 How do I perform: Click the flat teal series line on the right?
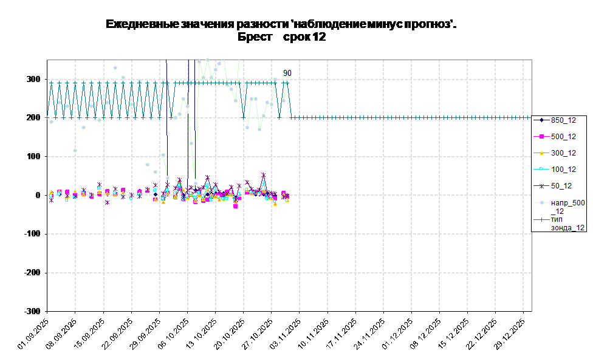413,117
